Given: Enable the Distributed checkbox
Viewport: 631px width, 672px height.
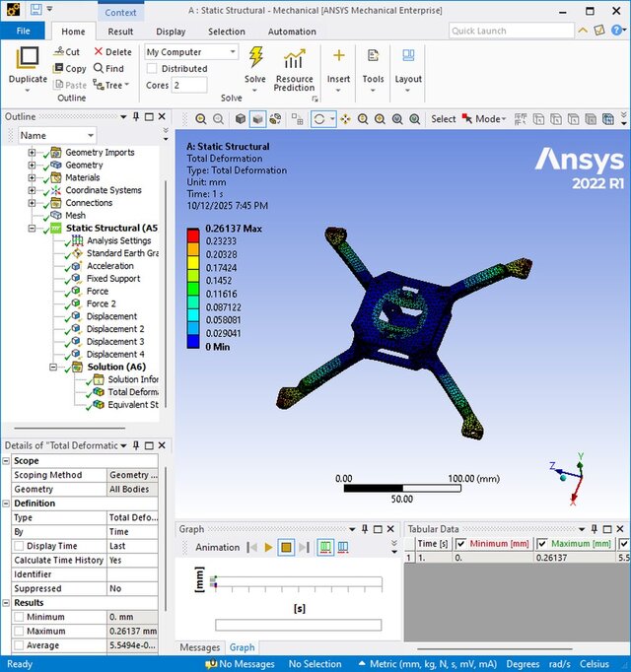Looking at the screenshot, I should point(152,69).
